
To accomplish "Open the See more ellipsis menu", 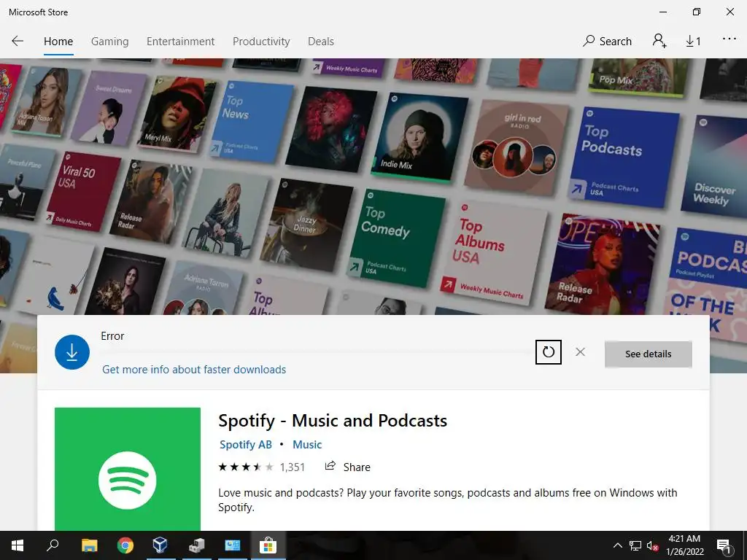I will tap(729, 39).
